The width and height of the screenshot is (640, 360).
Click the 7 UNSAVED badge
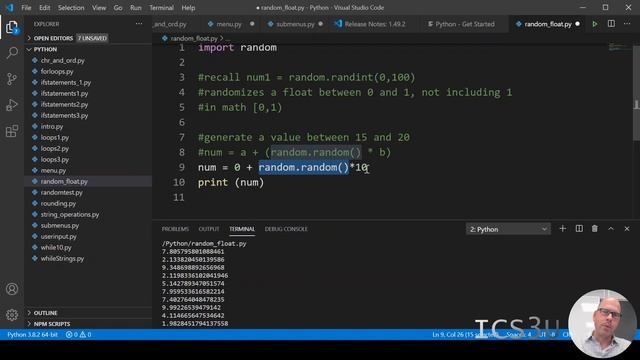pyautogui.click(x=92, y=38)
